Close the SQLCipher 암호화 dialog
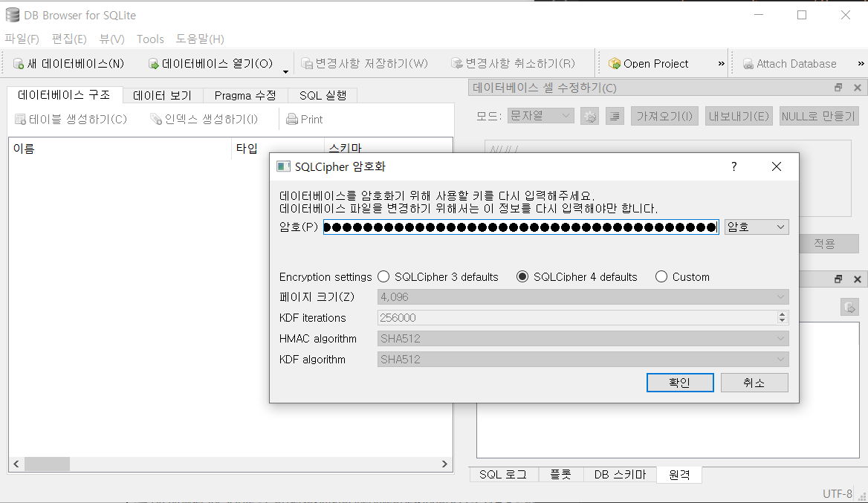This screenshot has width=868, height=503. coord(777,166)
